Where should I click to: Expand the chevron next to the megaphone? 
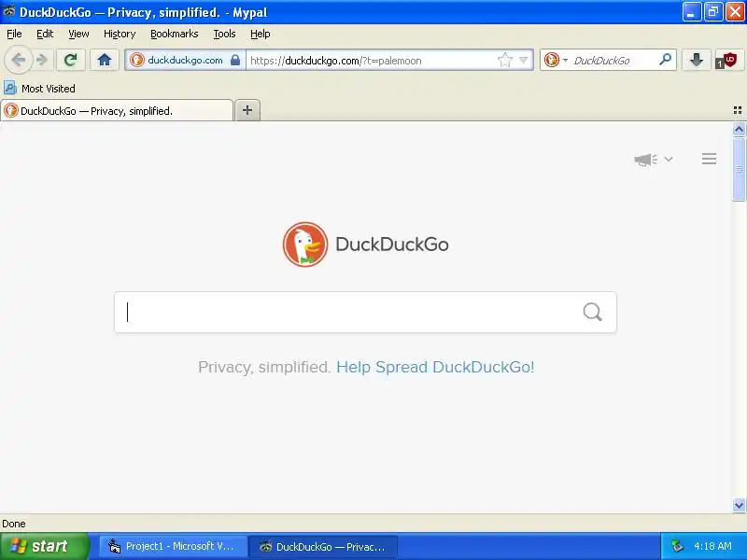[x=669, y=159]
